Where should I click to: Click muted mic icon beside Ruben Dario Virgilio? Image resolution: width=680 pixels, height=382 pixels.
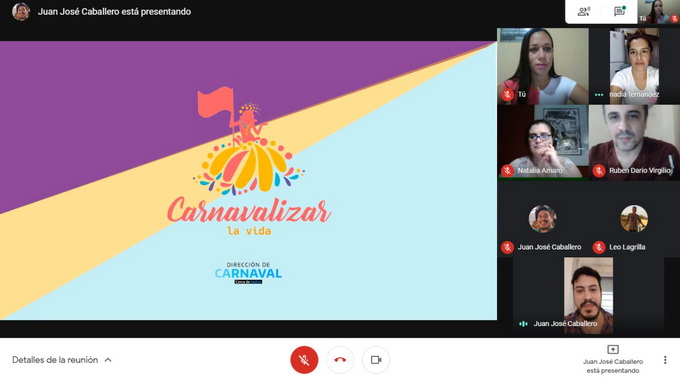[x=599, y=170]
